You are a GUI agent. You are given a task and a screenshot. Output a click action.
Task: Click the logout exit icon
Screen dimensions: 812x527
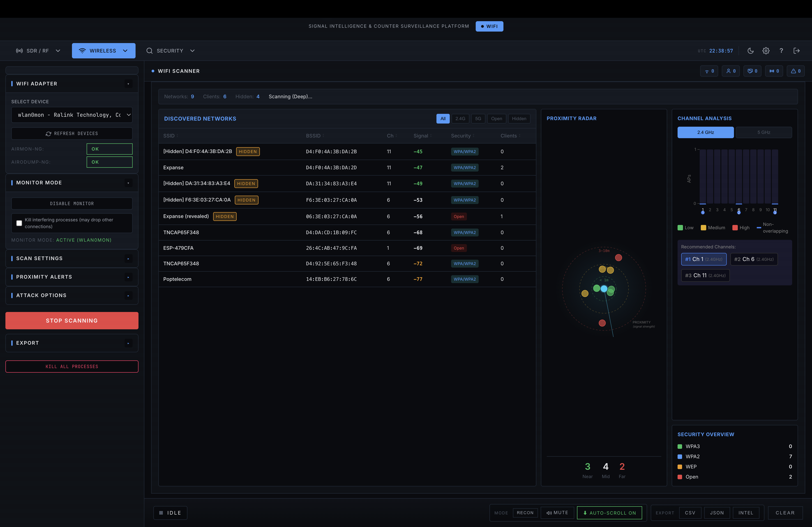[x=796, y=51]
